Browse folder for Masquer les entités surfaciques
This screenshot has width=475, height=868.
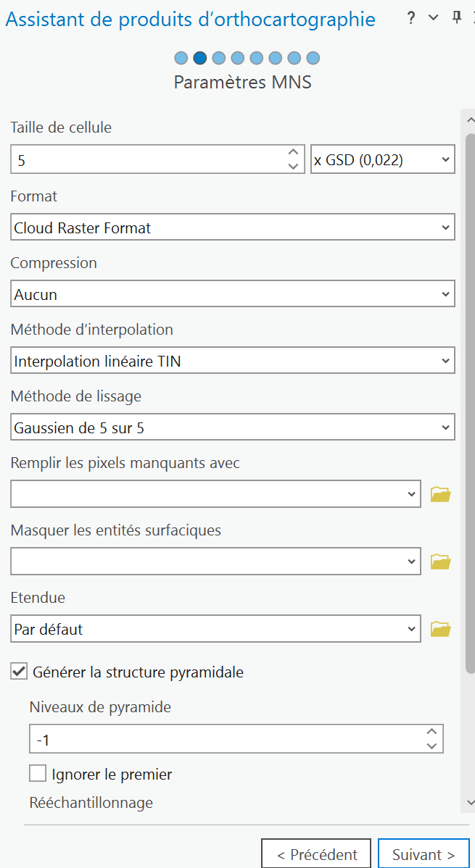(x=440, y=562)
